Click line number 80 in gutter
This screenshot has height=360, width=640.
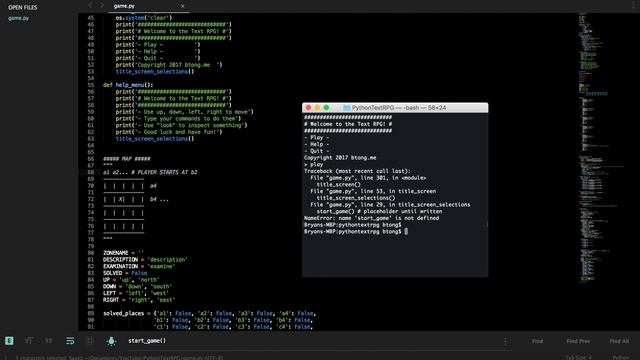click(91, 253)
